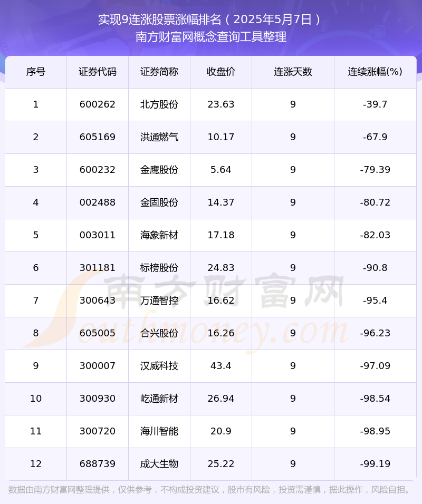
Task: Select stock code 002488
Action: 98,202
